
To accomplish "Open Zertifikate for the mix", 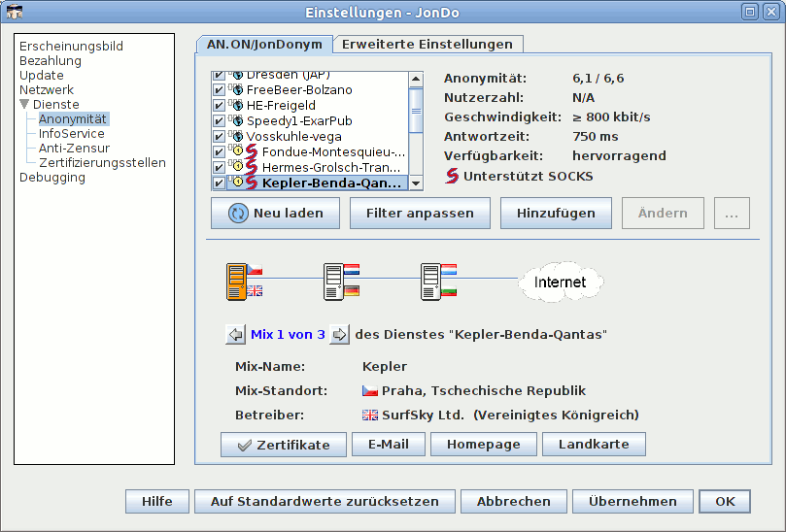I will pyautogui.click(x=284, y=445).
